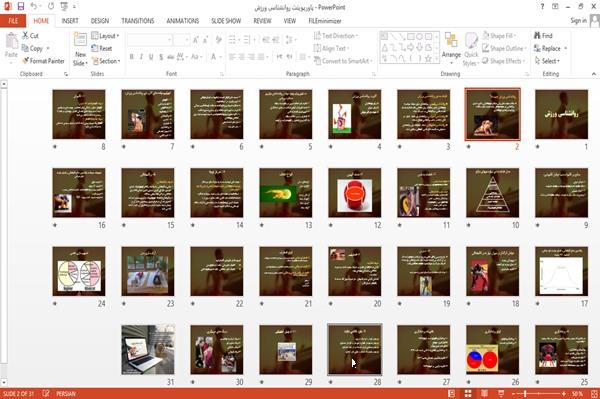The height and width of the screenshot is (399, 600).
Task: Open the Text Direction dropdown
Action: pyautogui.click(x=336, y=36)
